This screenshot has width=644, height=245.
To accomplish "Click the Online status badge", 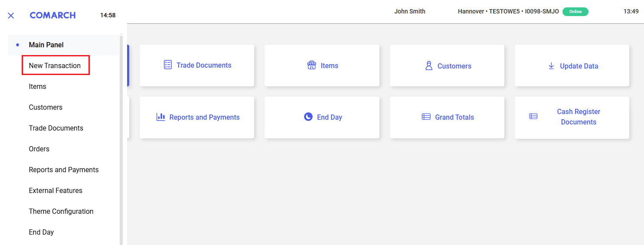I will tap(575, 12).
